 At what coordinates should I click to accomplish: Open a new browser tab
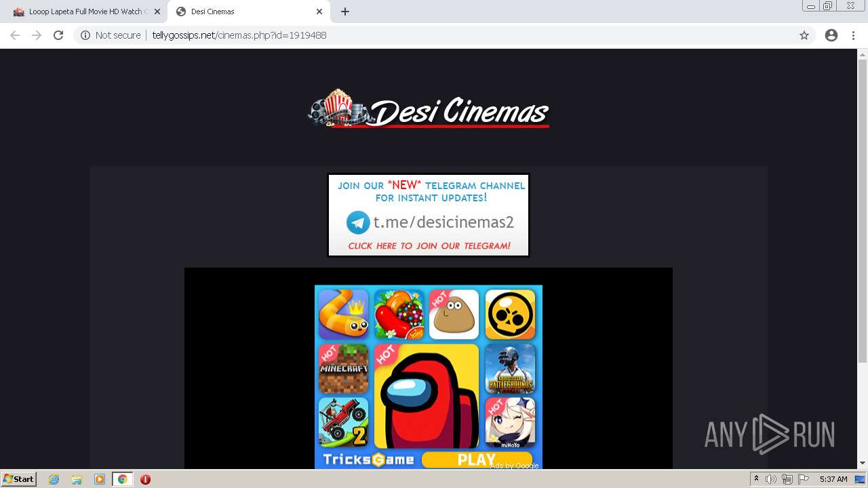344,12
